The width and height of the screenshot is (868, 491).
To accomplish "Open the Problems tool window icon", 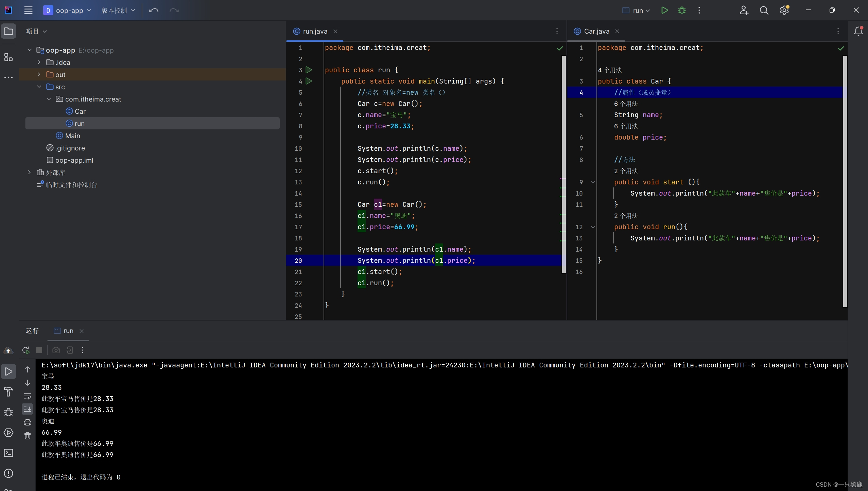I will coord(8,473).
